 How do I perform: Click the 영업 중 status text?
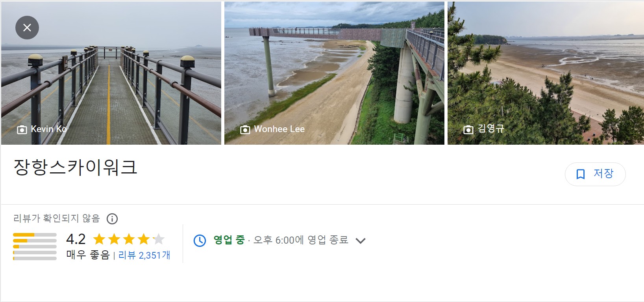229,240
